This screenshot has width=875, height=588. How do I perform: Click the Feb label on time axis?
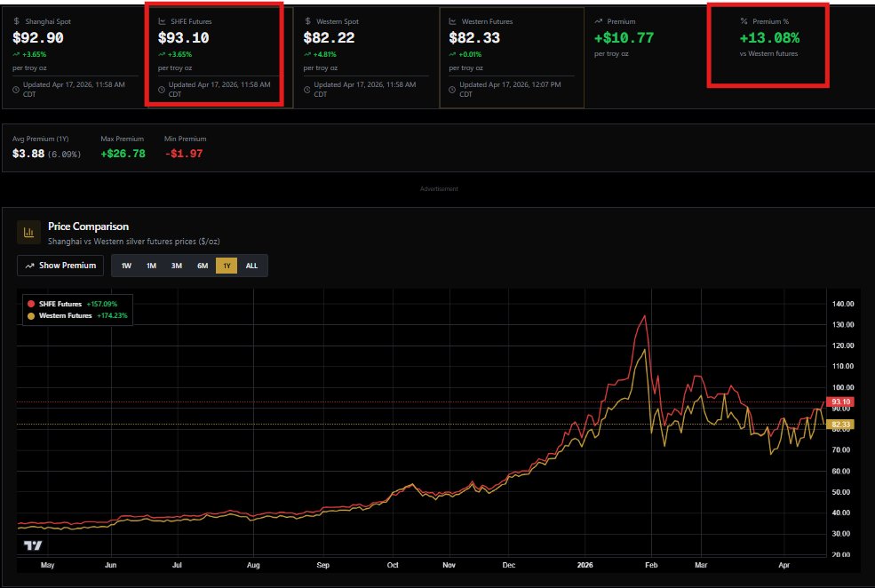651,565
